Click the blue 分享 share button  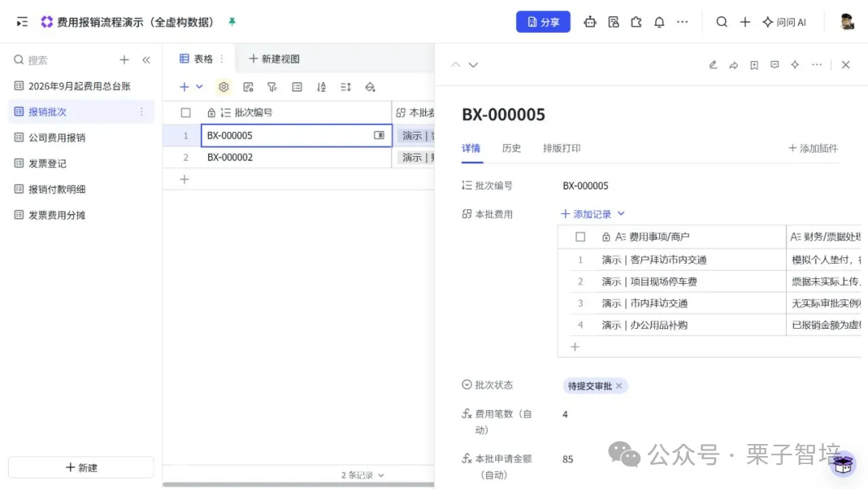(543, 23)
